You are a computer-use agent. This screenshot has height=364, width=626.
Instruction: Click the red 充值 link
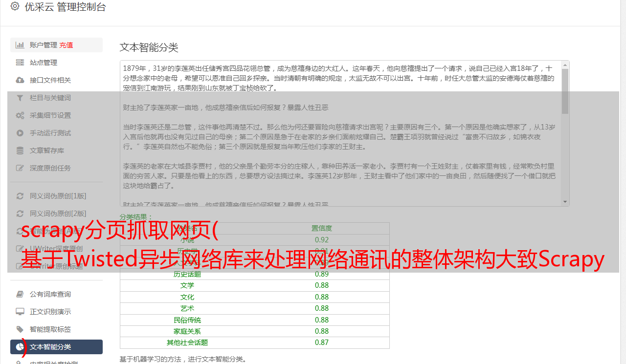point(66,45)
